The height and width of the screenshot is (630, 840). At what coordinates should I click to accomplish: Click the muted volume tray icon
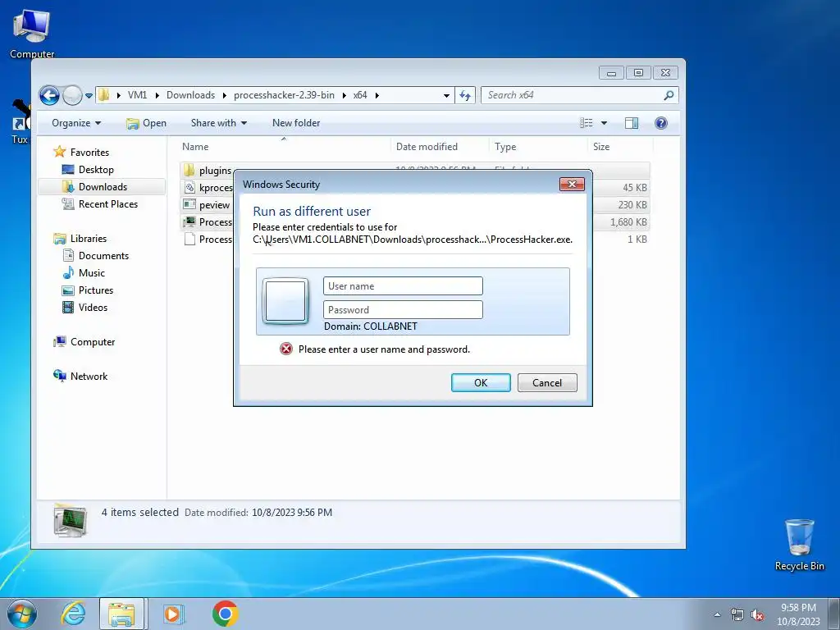tap(757, 614)
